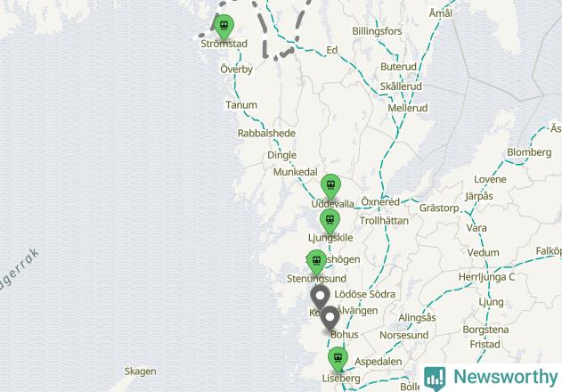Viewport: 562px width, 392px height.
Task: Open the Newsworthy text link
Action: click(x=506, y=377)
